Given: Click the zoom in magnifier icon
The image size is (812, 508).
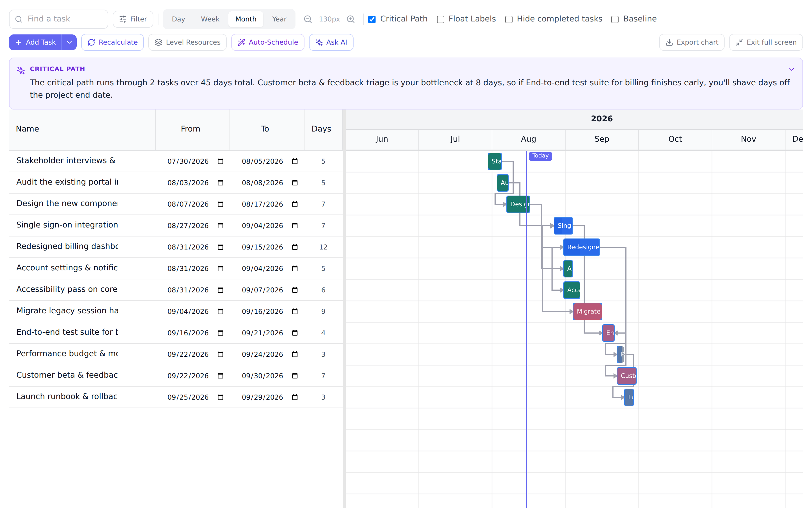Looking at the screenshot, I should 351,19.
